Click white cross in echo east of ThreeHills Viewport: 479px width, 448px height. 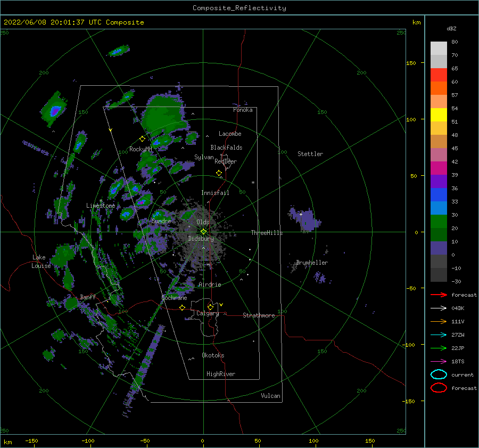[301, 214]
